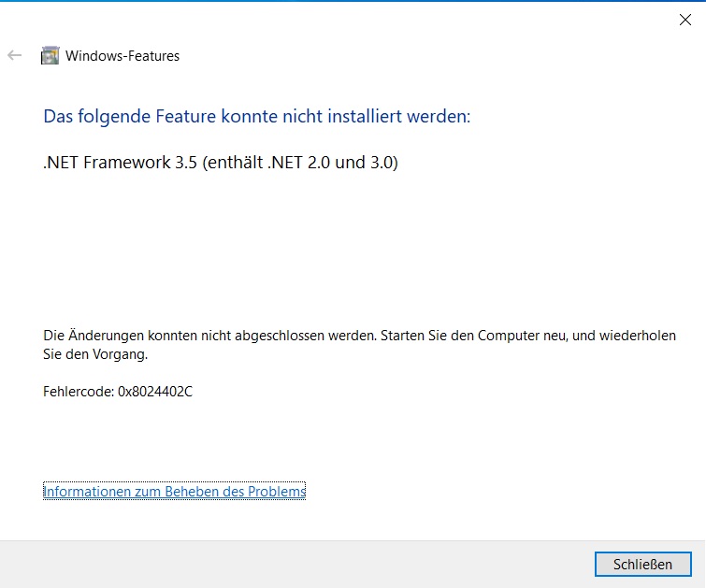Click the sentence 'Die Änderungen konnten nicht abgeschlossen werden'
This screenshot has width=706, height=588.
(209, 335)
